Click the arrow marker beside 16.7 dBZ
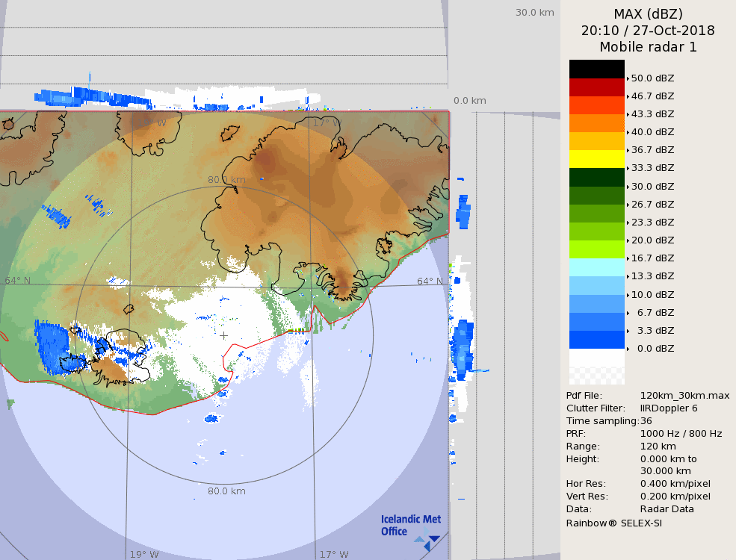736x560 pixels. 628,258
